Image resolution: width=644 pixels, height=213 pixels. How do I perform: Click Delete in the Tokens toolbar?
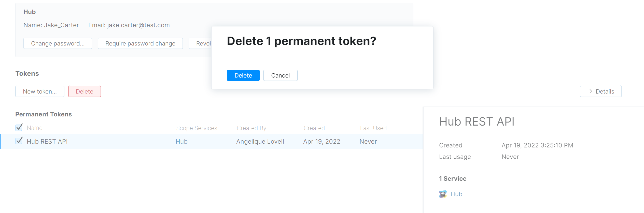85,91
